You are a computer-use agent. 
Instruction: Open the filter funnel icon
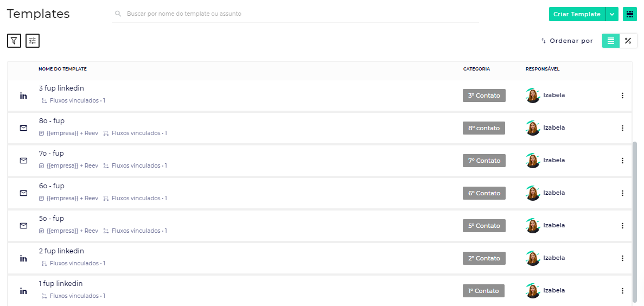(x=14, y=41)
